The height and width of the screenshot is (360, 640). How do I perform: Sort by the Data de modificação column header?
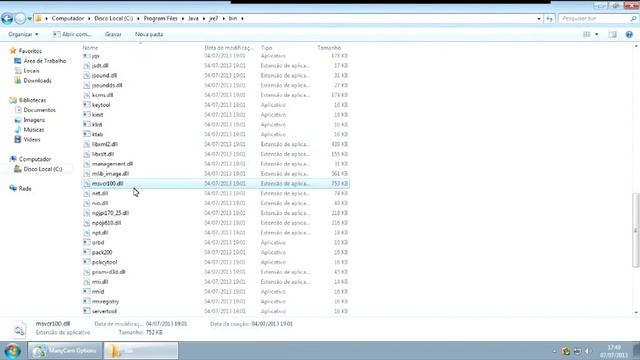(229, 48)
